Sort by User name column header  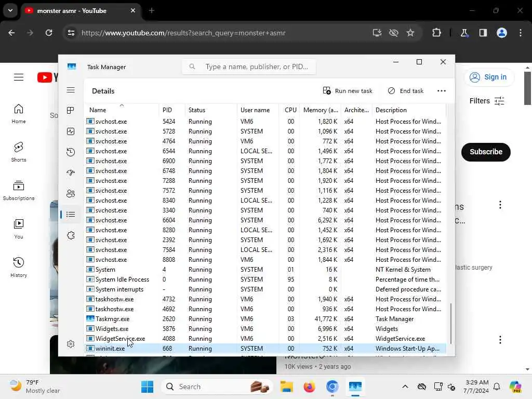pos(258,110)
